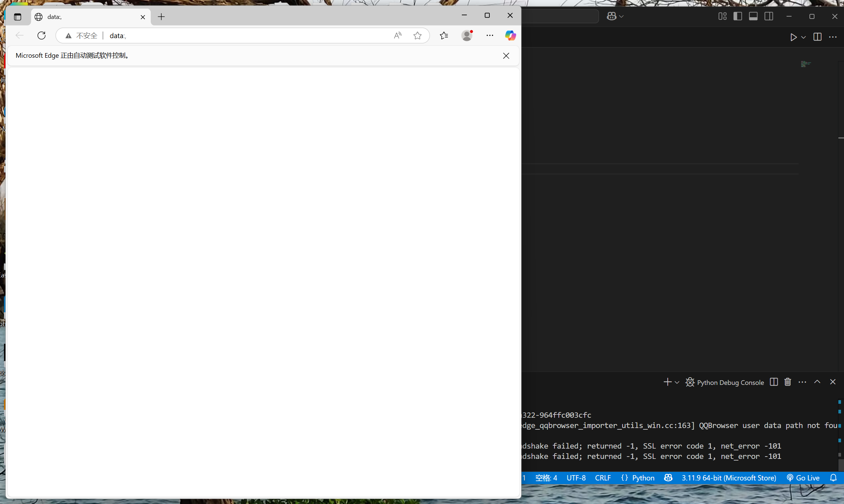Viewport: 844px width, 504px height.
Task: Toggle VS Code bottom panel visibility
Action: 753,16
